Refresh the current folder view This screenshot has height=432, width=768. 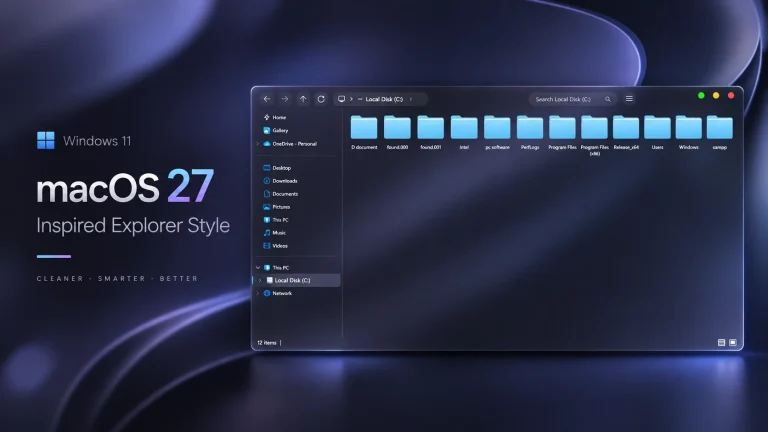pyautogui.click(x=321, y=99)
